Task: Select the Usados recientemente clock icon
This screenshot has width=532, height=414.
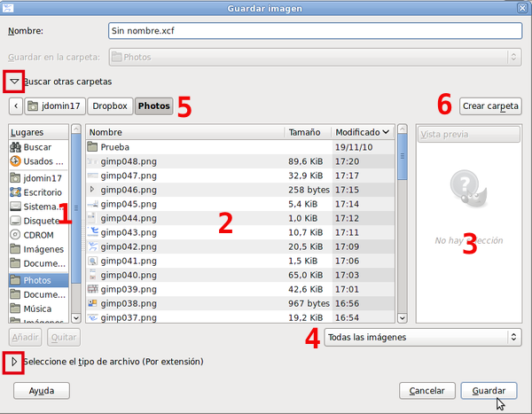Action: [15, 161]
